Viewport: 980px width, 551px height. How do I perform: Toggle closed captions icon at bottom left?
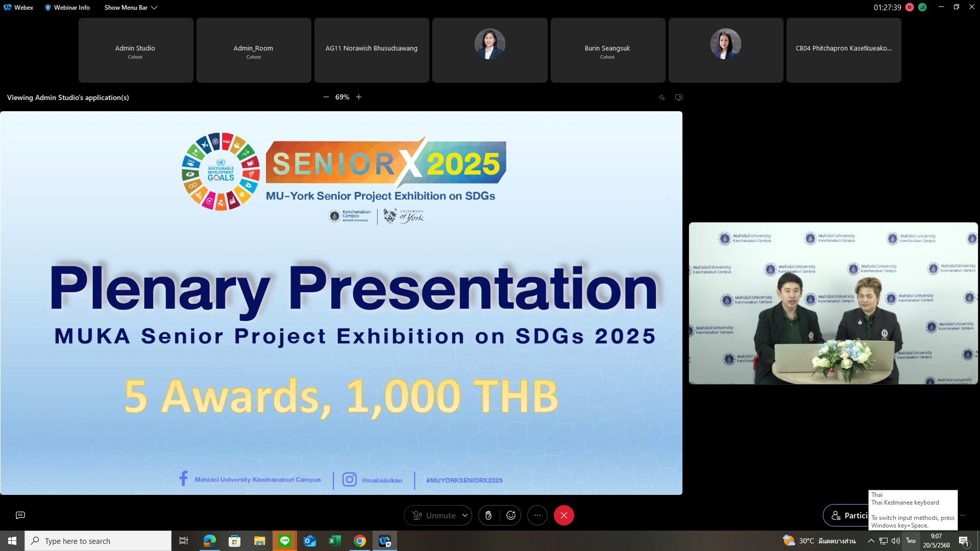(x=20, y=515)
